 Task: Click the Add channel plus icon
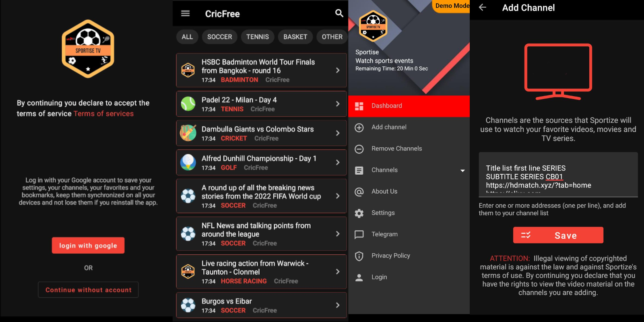[359, 128]
